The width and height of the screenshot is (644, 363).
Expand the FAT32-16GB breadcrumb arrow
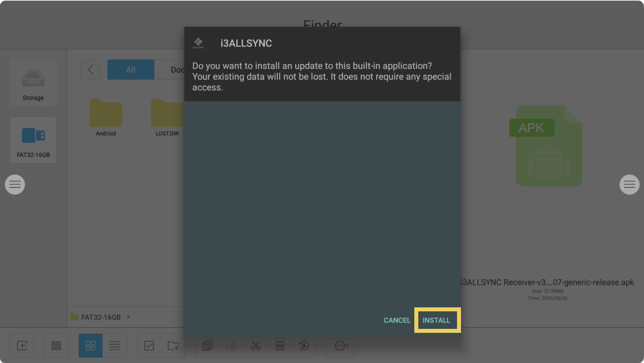click(x=129, y=317)
